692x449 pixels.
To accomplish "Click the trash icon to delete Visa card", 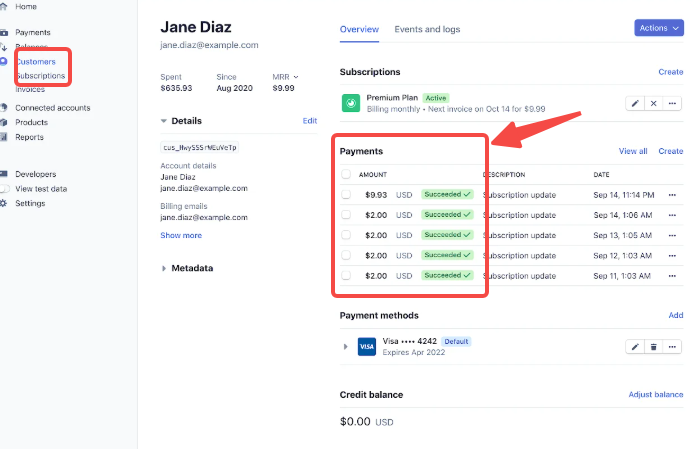I will coord(653,346).
